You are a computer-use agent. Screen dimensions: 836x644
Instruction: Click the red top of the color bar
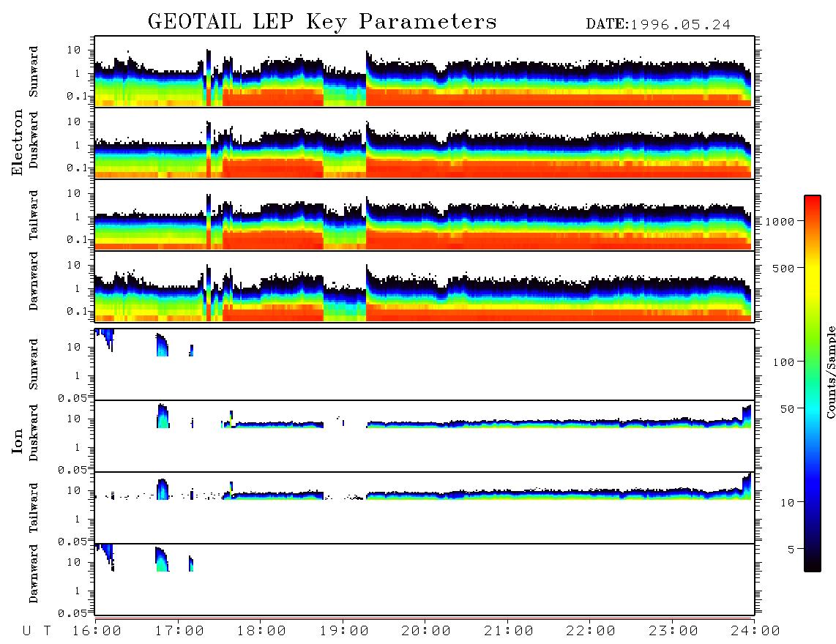click(x=813, y=203)
